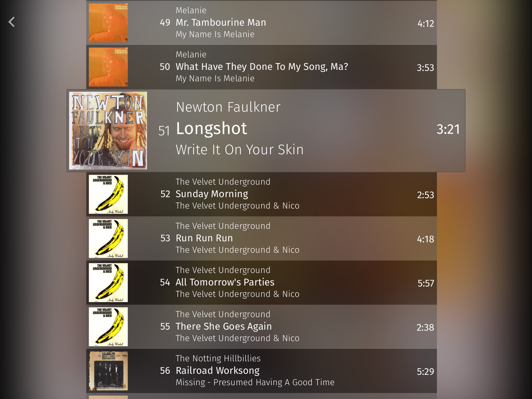Click the Notting Hillbillies album thumbnail
This screenshot has height=399, width=532.
tap(108, 371)
